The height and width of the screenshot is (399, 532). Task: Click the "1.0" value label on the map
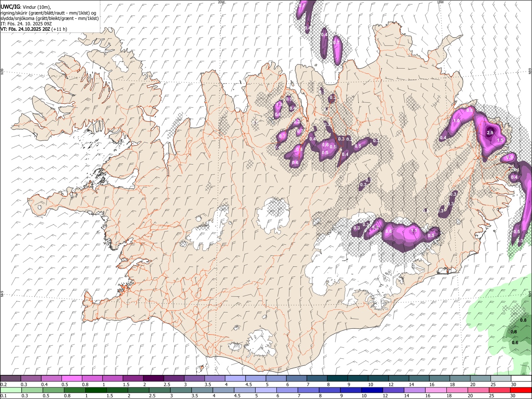456,121
